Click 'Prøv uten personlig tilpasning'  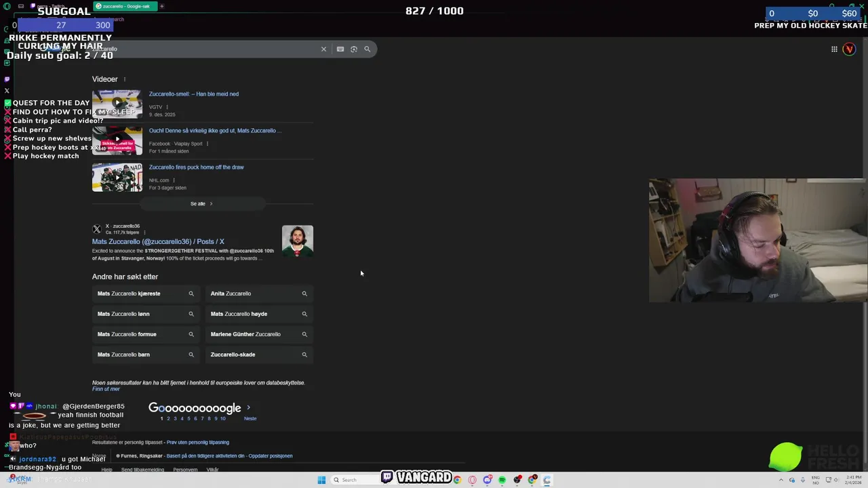pos(198,442)
